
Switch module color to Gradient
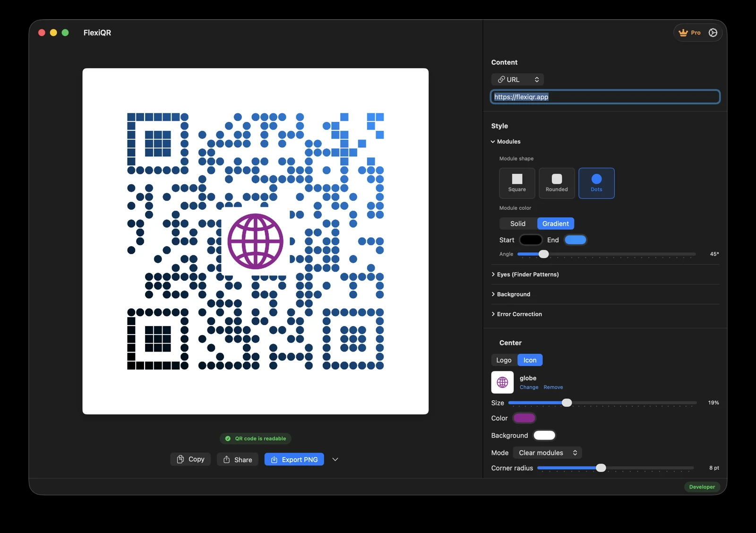coord(556,224)
